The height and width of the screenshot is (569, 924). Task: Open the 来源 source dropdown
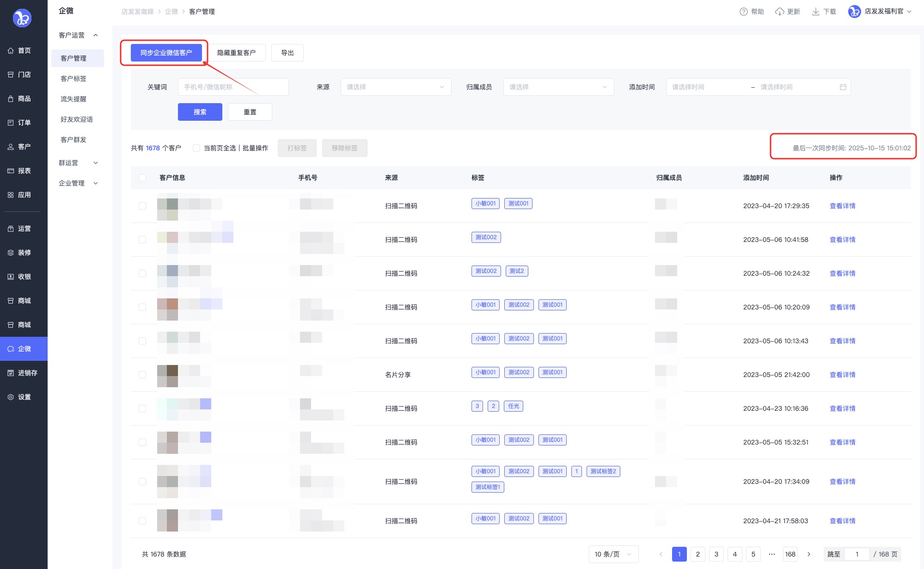click(396, 87)
